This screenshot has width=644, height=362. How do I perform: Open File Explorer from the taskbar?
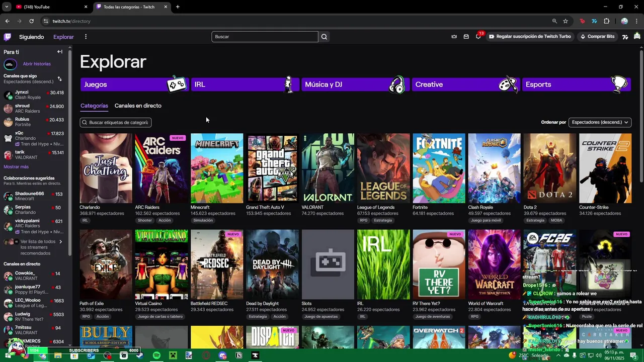(x=58, y=355)
